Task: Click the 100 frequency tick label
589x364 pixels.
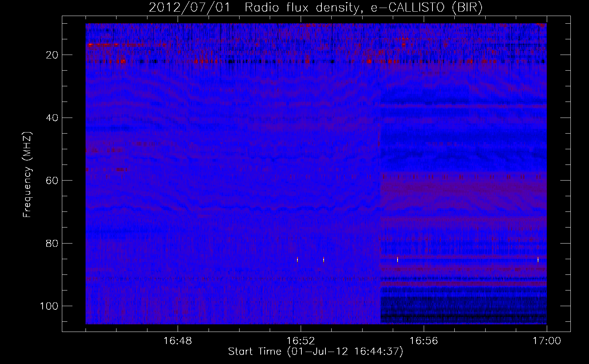Action: (49, 306)
